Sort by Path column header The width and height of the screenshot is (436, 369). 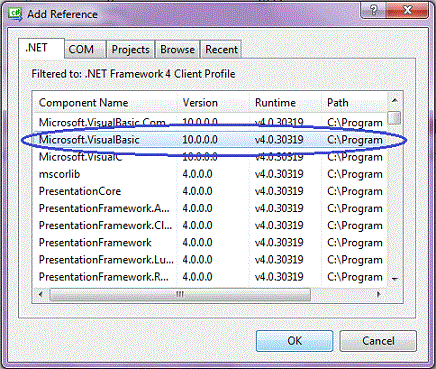[x=354, y=102]
